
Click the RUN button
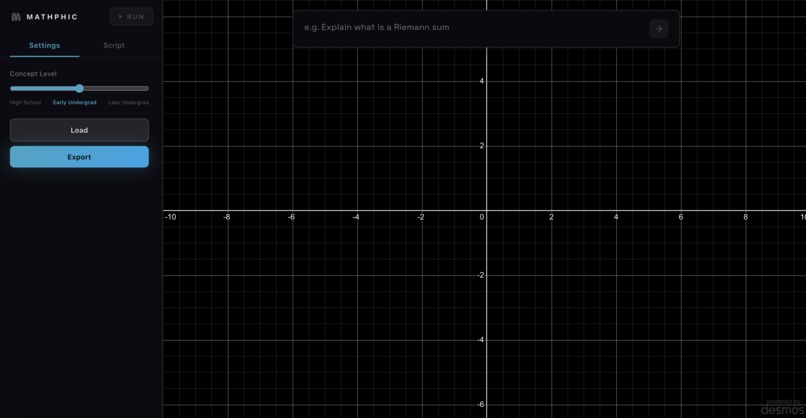[x=131, y=17]
